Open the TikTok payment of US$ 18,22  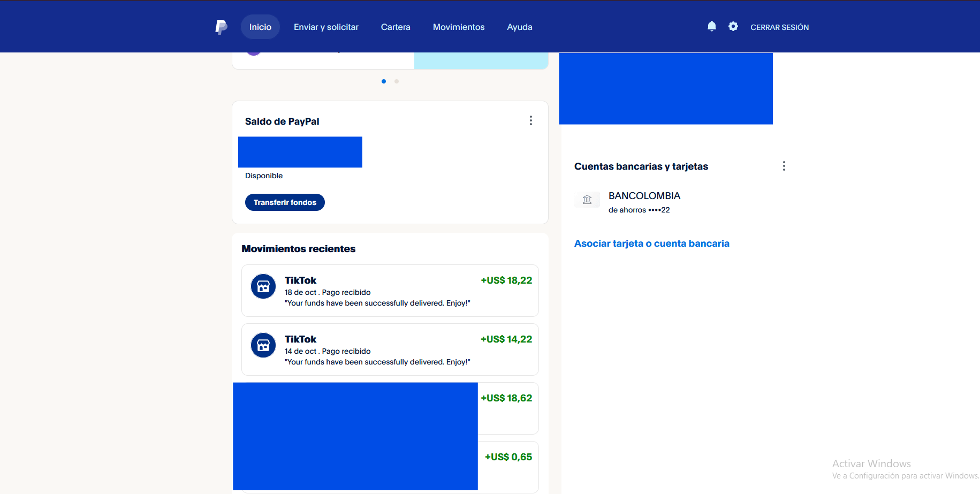[390, 291]
